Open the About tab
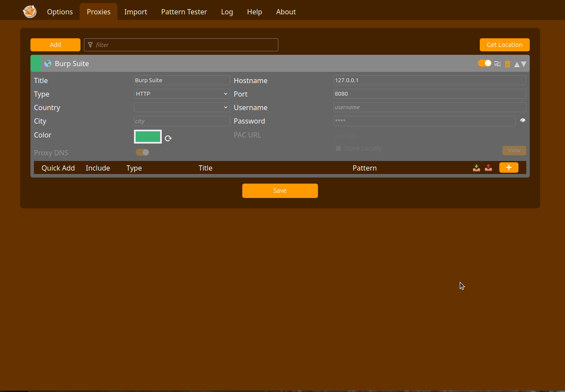Image resolution: width=565 pixels, height=392 pixels. 286,12
